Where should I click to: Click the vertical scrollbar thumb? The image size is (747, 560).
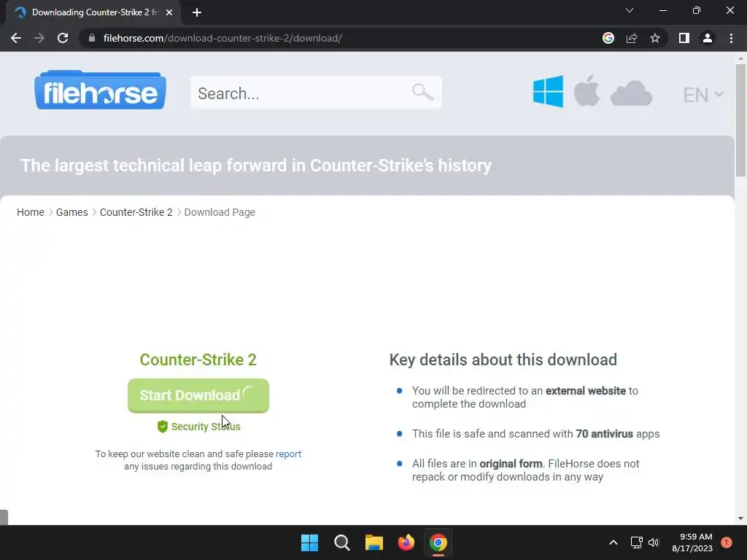click(740, 120)
